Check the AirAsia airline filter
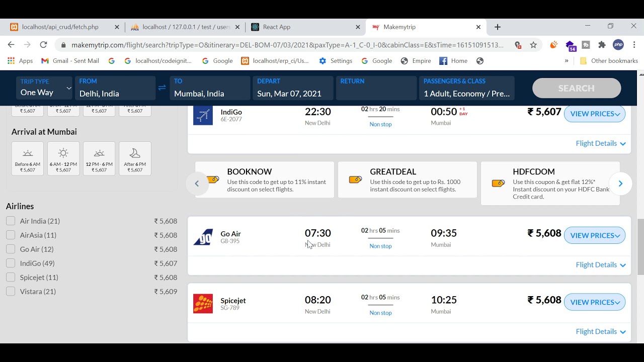Screen dimensions: 644x362 (11, 235)
